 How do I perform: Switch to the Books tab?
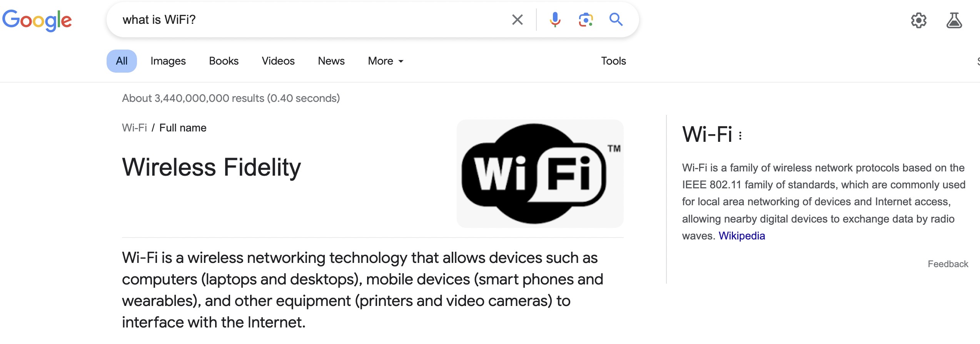(x=224, y=61)
